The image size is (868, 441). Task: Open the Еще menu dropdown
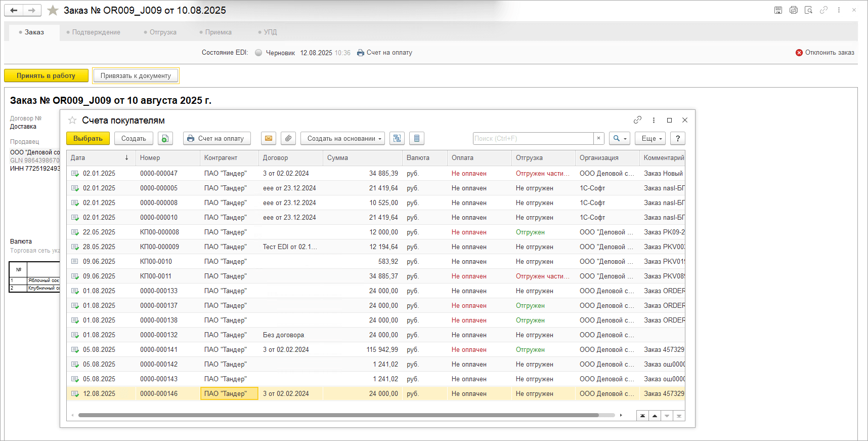[652, 138]
